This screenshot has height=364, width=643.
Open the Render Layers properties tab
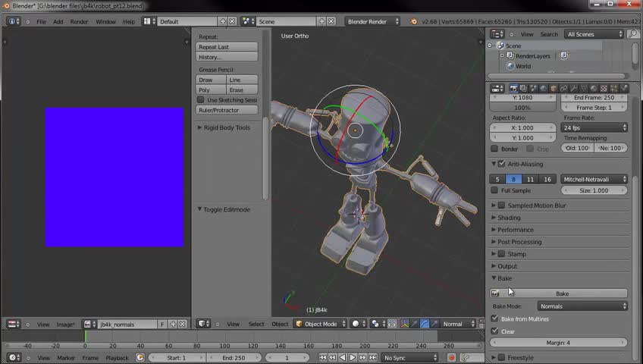coord(524,89)
